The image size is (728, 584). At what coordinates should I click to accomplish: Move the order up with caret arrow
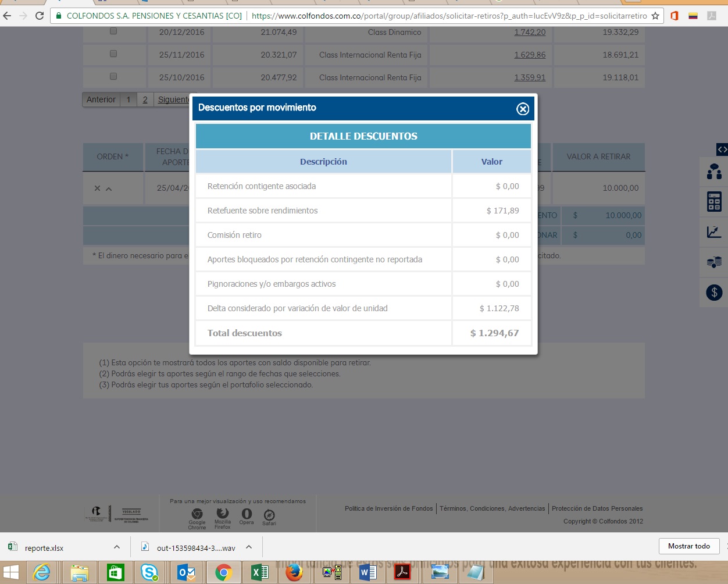pyautogui.click(x=109, y=188)
